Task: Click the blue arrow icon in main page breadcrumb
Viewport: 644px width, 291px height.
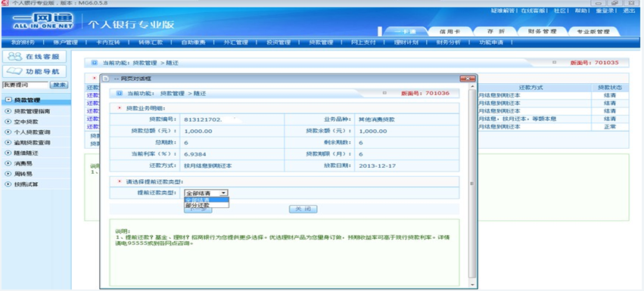Action: pos(94,63)
